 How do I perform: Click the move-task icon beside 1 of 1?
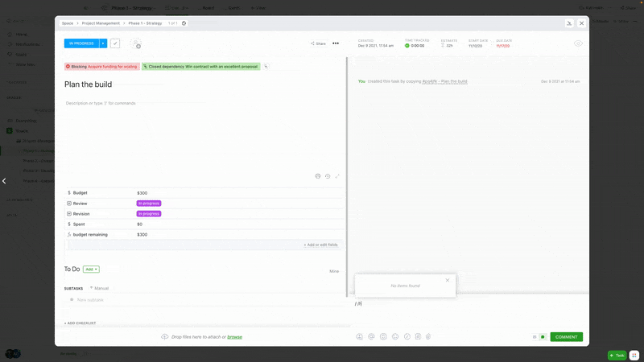pyautogui.click(x=184, y=23)
